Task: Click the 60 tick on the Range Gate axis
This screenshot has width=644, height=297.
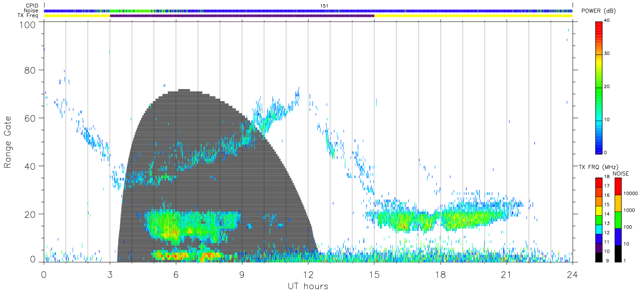Action: coord(30,118)
